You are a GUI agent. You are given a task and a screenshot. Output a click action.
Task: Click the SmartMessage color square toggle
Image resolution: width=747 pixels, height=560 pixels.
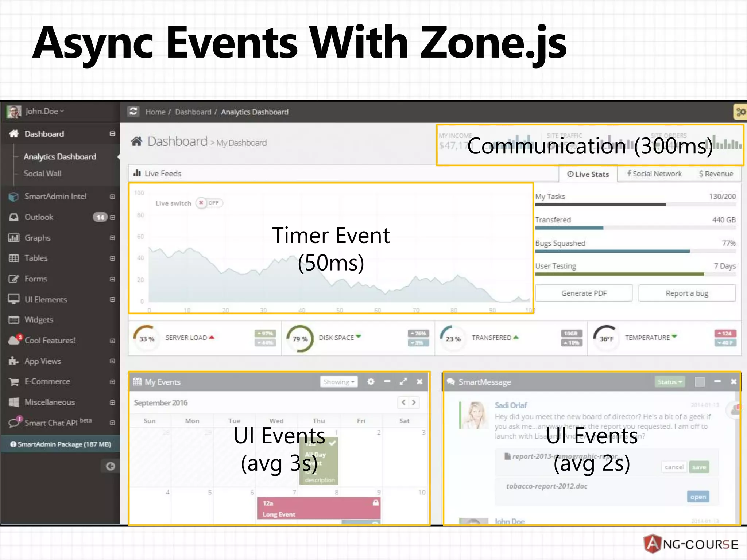click(x=700, y=382)
